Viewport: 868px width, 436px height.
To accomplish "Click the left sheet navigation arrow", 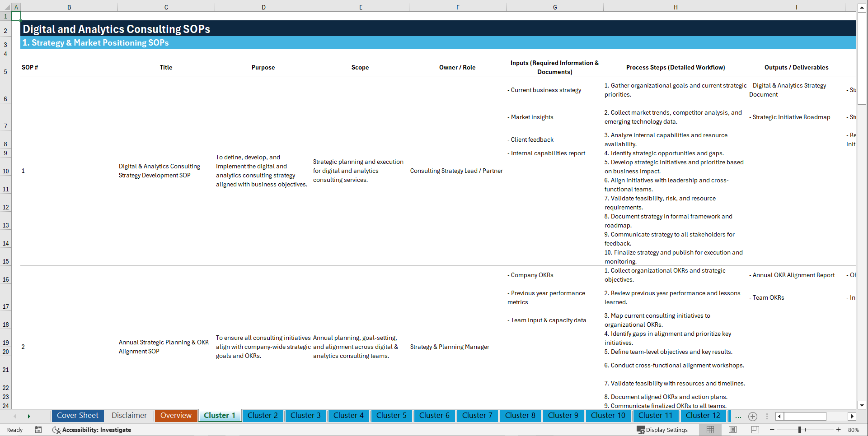I will point(14,416).
